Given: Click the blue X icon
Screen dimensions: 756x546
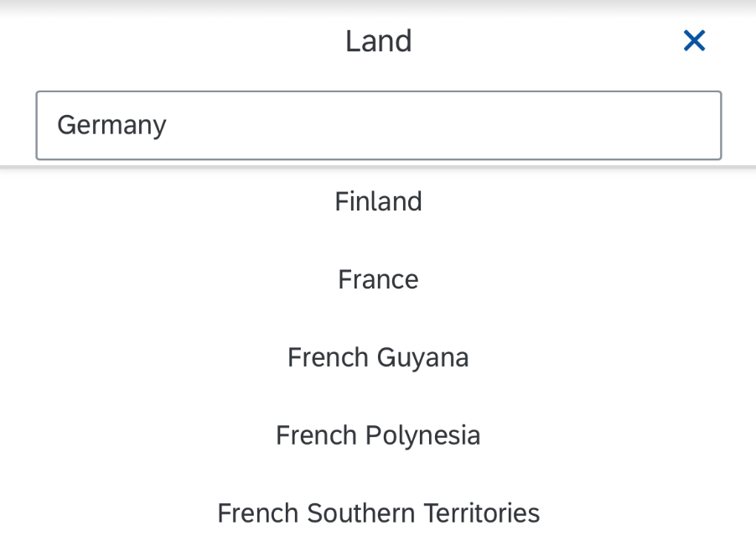Looking at the screenshot, I should coord(694,40).
